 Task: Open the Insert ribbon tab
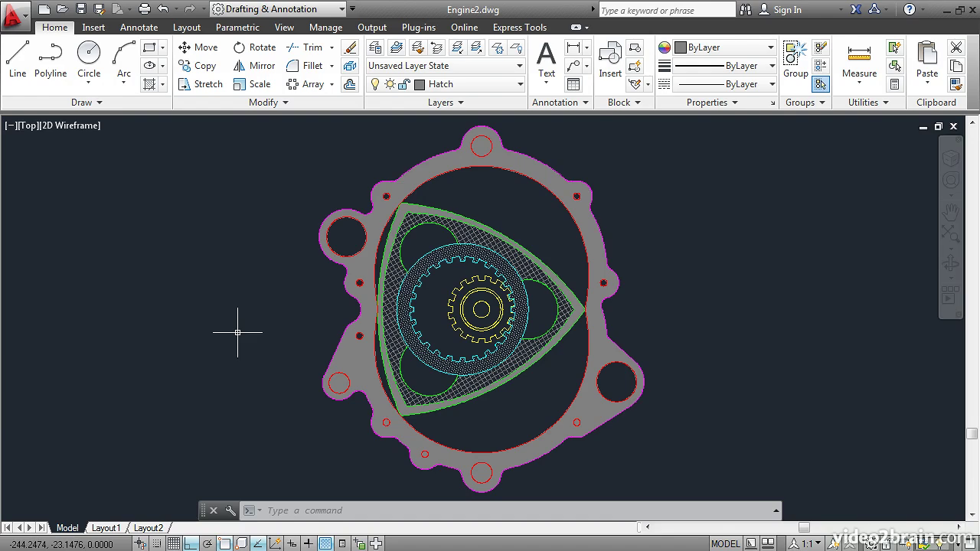[x=93, y=28]
